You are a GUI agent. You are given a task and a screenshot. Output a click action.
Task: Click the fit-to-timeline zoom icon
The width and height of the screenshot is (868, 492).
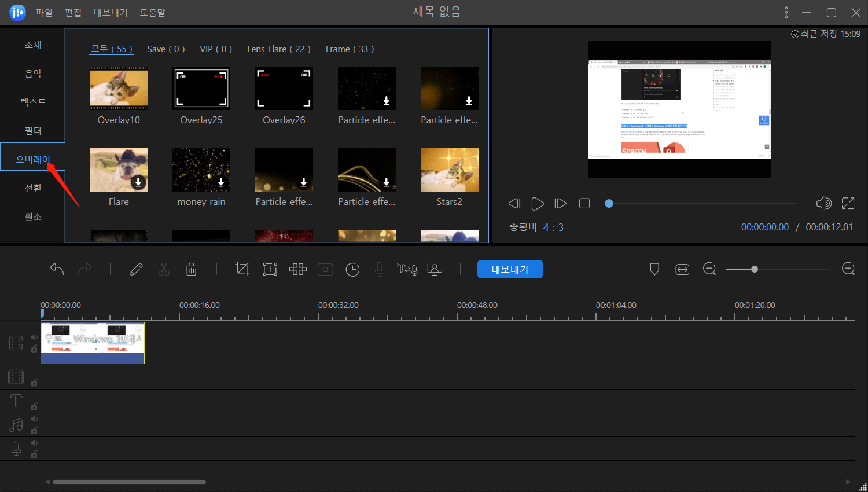(x=682, y=269)
